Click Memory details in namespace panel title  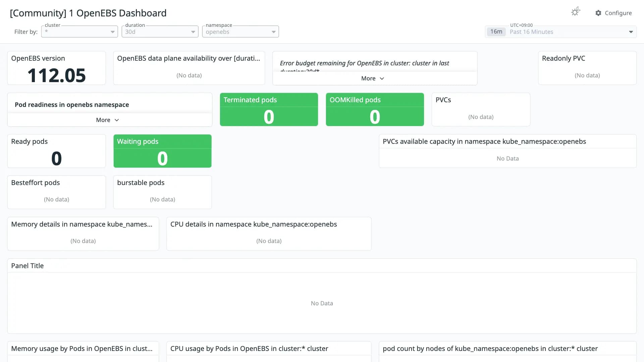(x=82, y=224)
